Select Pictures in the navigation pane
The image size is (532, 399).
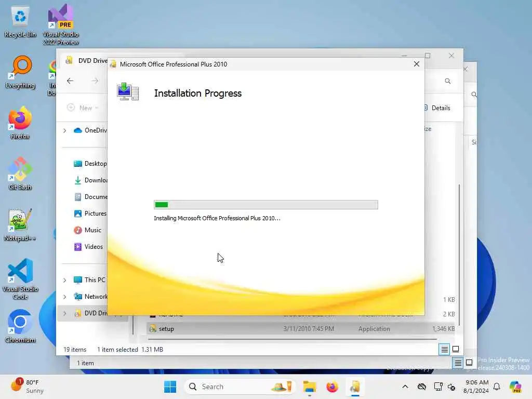pos(90,214)
